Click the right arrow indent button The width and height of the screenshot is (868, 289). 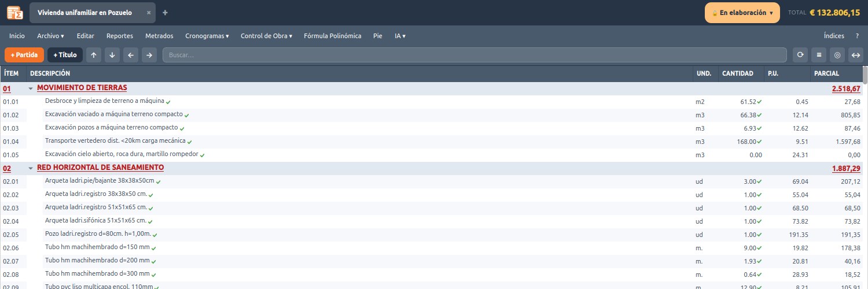pos(149,55)
